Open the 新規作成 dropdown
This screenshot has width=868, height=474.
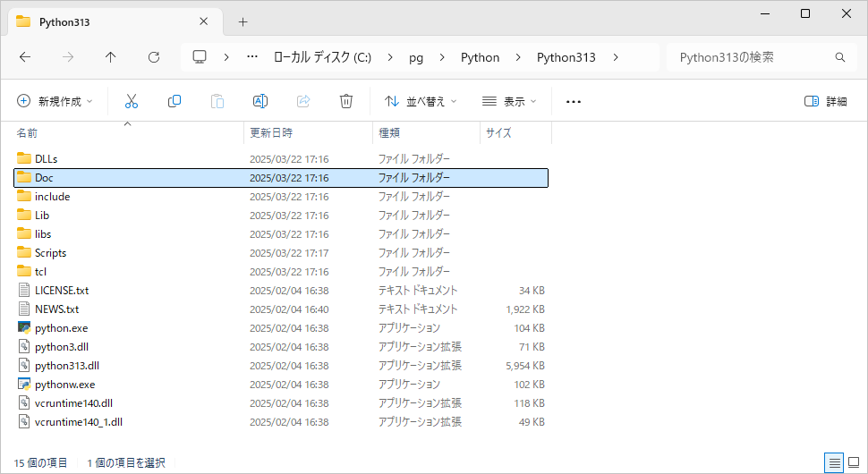[x=55, y=101]
